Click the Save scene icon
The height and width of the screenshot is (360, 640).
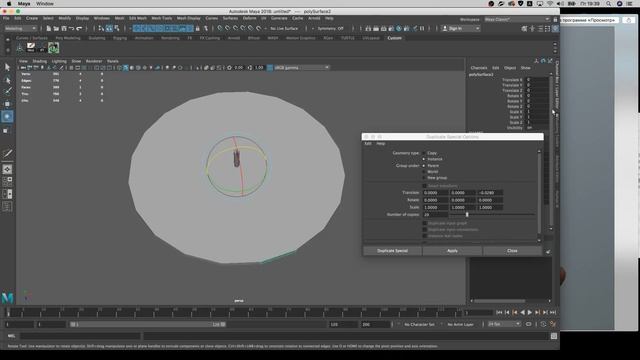64,29
